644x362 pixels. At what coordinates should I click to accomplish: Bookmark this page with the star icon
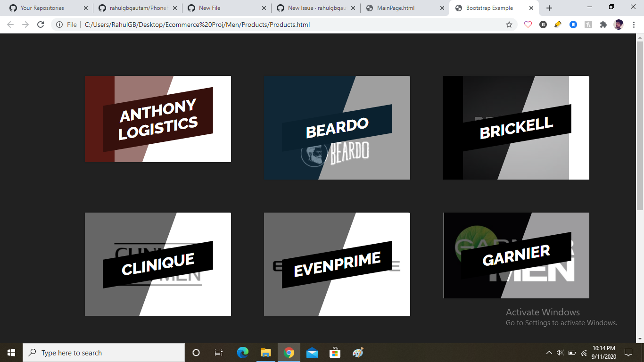tap(509, 25)
